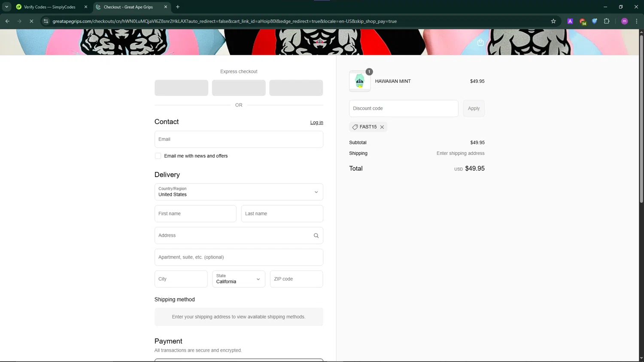Click the middle express checkout button
The image size is (644, 362).
[239, 87]
